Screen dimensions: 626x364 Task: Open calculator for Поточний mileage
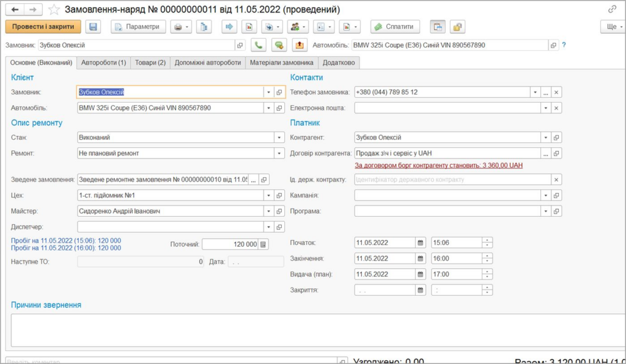tap(263, 244)
